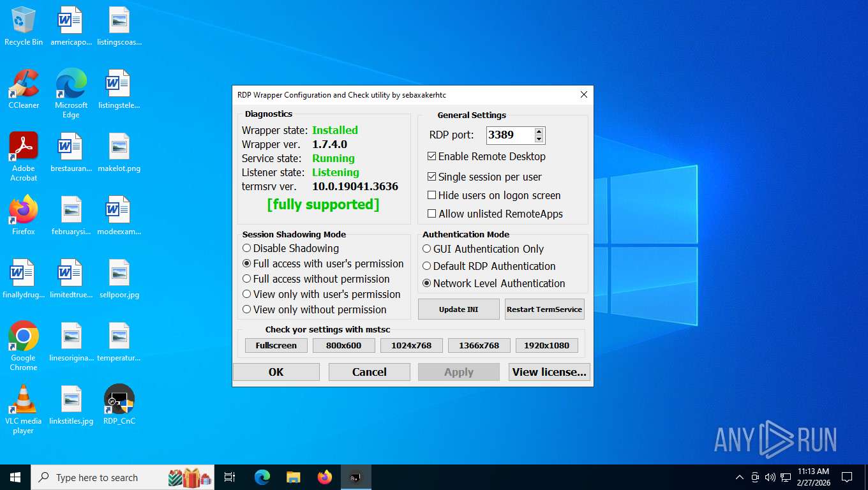Viewport: 868px width, 490px height.
Task: Open the RDP_CnC desktop shortcut
Action: [119, 405]
